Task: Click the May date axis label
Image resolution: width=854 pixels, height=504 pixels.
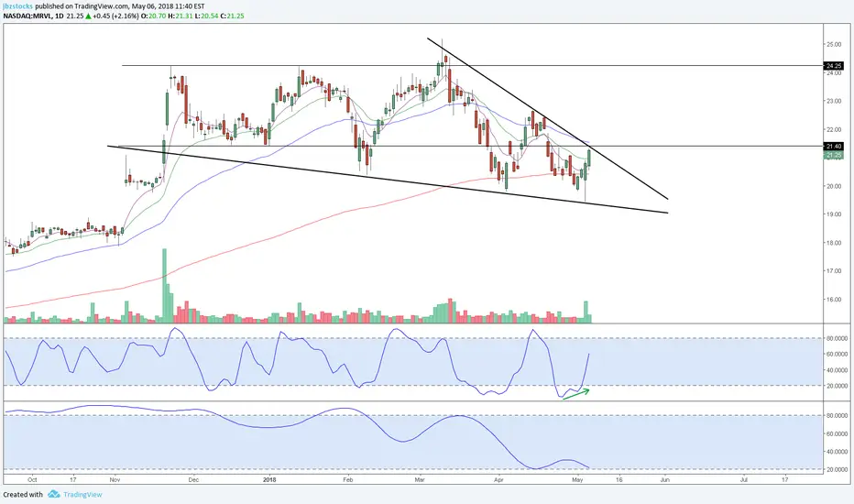Action: click(577, 480)
